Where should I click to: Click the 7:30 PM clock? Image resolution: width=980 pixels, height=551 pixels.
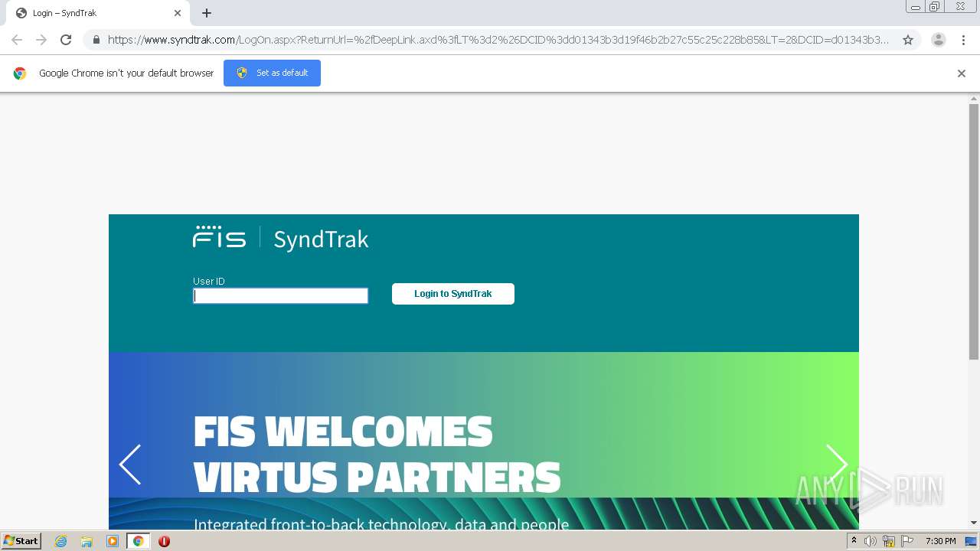(x=941, y=541)
